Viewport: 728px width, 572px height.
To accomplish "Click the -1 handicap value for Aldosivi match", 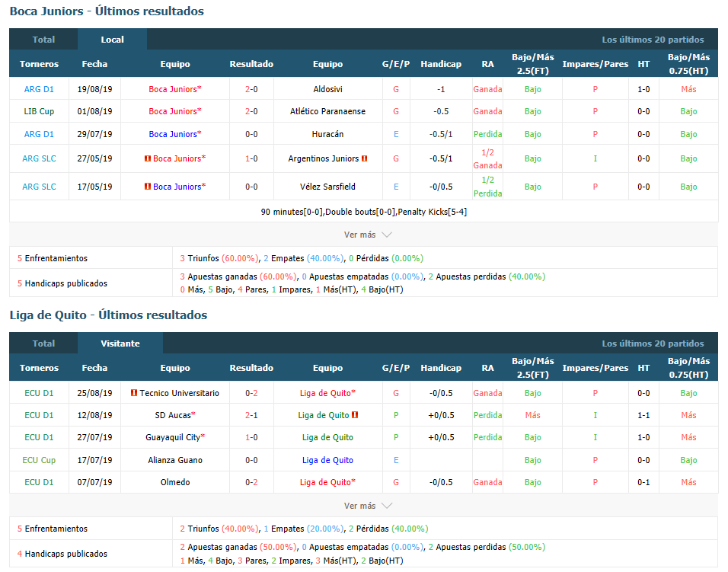I will coord(441,89).
